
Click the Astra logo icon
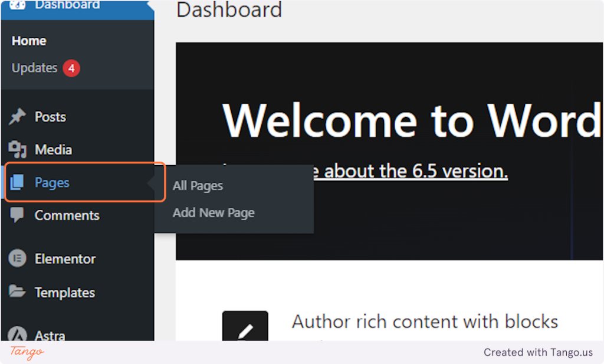tap(17, 334)
